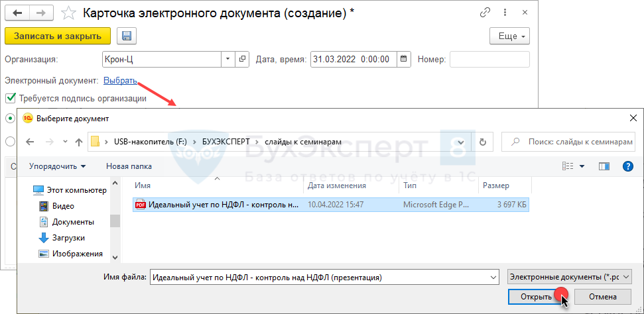Click the date 10.04.2022 15:47 cell
Screen dimensions: 644x314
[x=336, y=205]
